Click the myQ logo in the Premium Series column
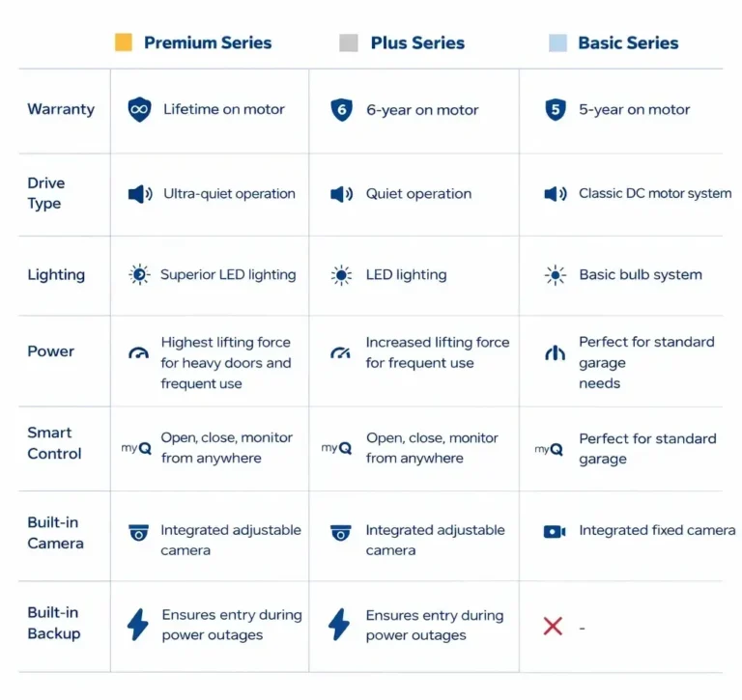Screen dimensions: 742x700 coord(136,448)
